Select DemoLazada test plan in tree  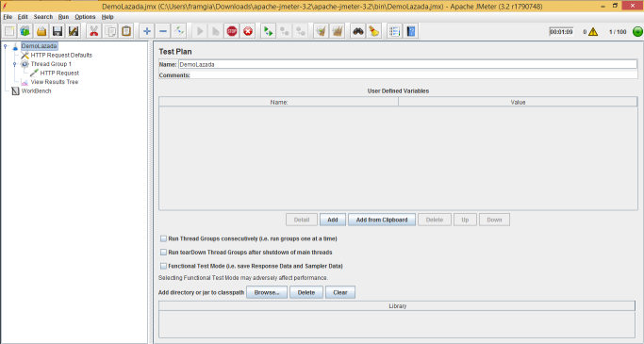click(39, 46)
